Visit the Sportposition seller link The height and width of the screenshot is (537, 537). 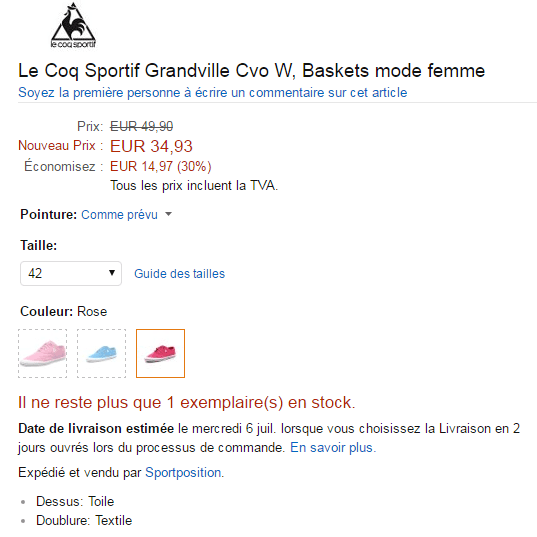pyautogui.click(x=183, y=473)
